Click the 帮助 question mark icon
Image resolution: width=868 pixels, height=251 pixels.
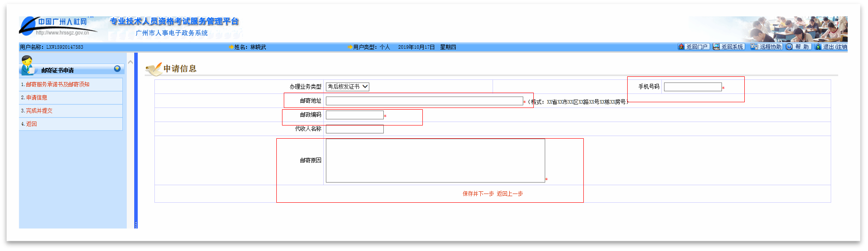pos(789,47)
